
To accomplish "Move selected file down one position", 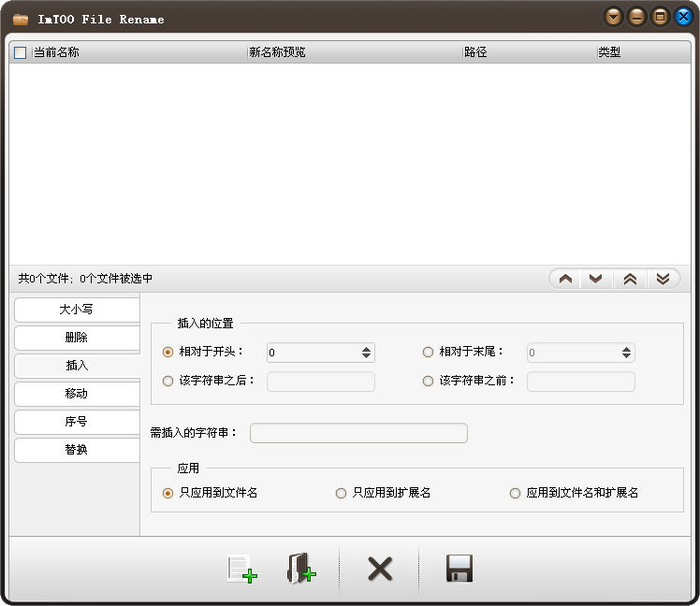I will 595,280.
